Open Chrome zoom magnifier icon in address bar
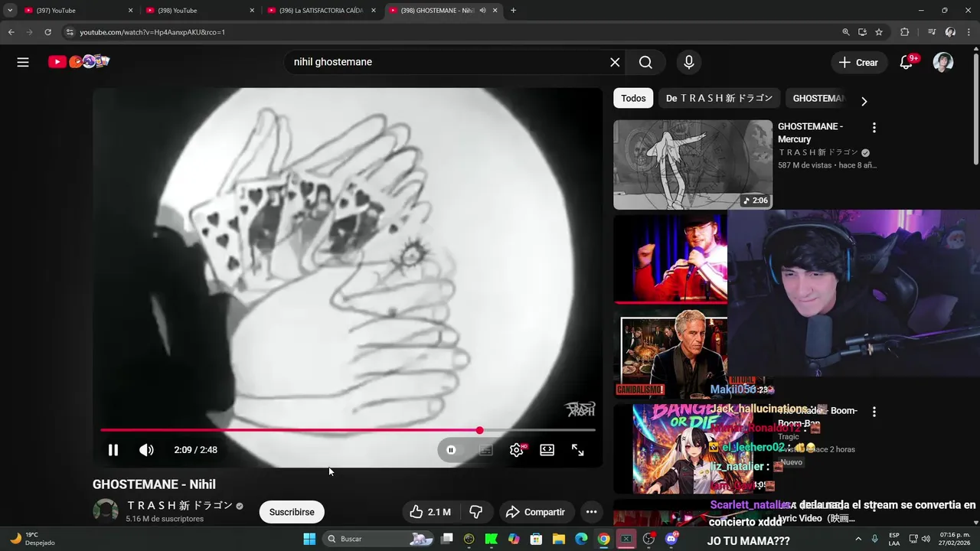Screen dimensions: 980x551 (846, 32)
